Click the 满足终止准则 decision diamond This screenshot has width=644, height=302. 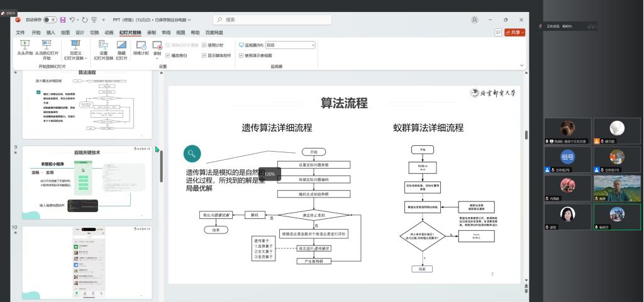tap(314, 215)
